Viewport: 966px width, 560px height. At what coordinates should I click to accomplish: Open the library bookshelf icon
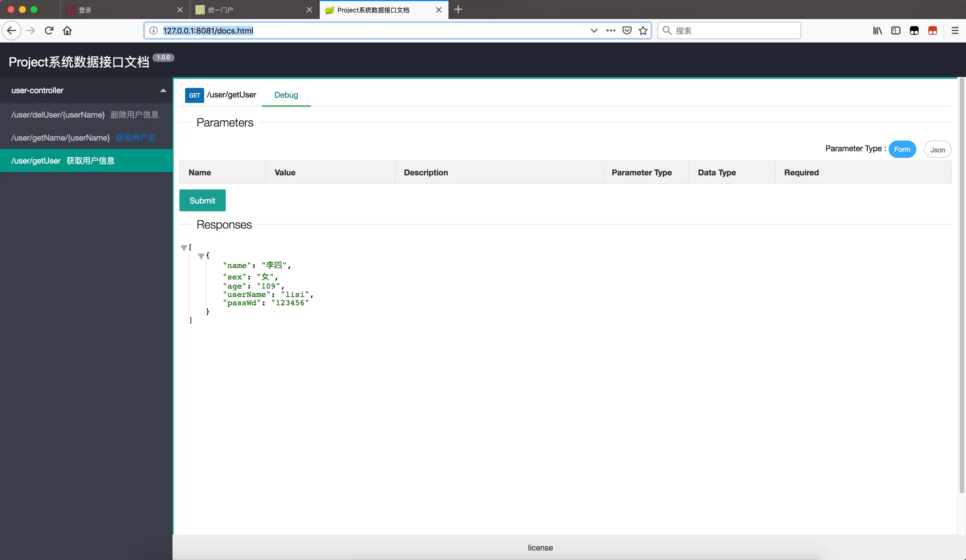tap(877, 31)
